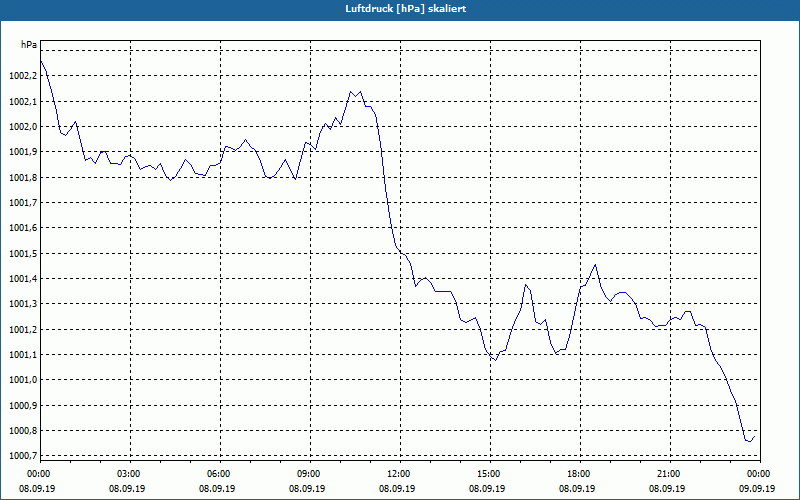The image size is (800, 500).
Task: Click the y-axis value 1001,8
Action: click(x=23, y=178)
